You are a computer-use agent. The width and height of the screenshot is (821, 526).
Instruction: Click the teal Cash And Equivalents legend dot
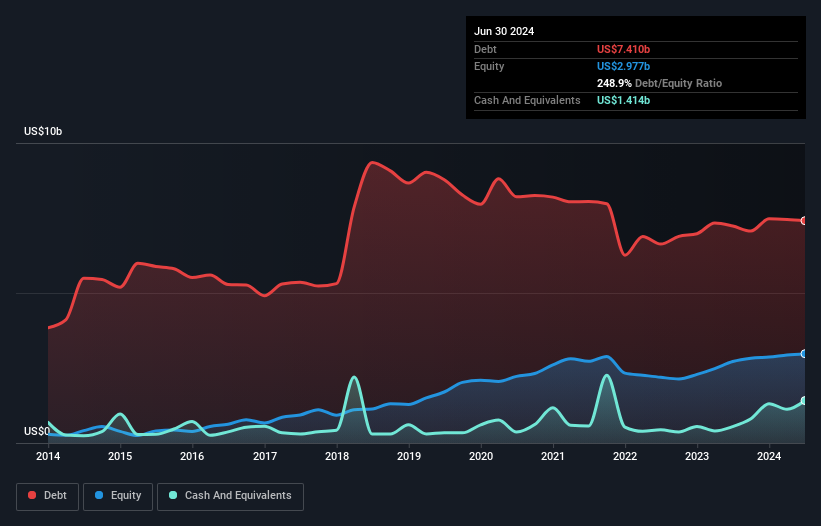coord(173,495)
